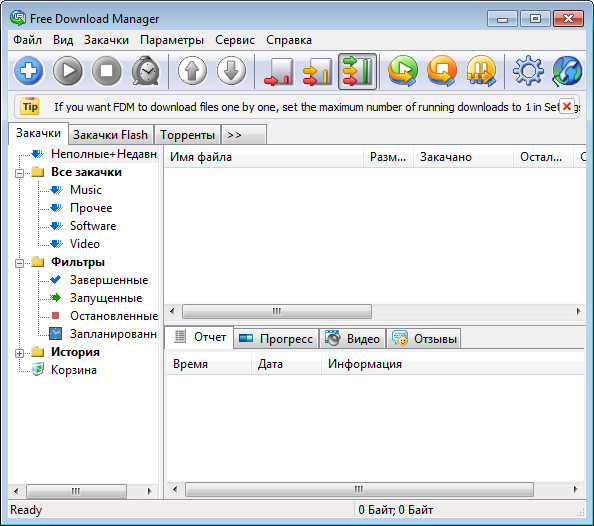Screen dimensions: 594x526
Task: Click download list horizontal scrollbar thumb
Action: (x=277, y=312)
